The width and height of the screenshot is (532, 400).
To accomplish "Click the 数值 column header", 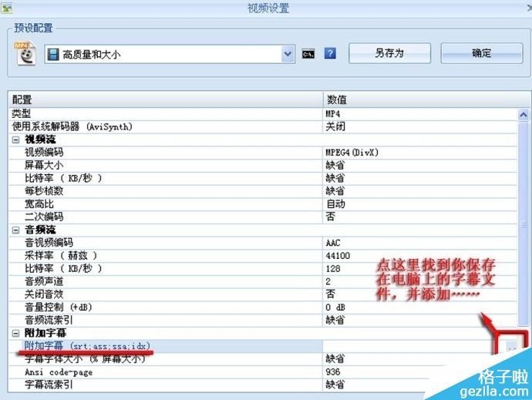I will click(x=426, y=99).
